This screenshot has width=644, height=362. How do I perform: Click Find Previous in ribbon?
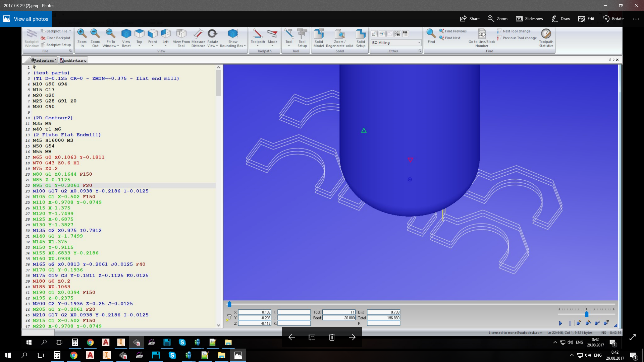(x=453, y=31)
